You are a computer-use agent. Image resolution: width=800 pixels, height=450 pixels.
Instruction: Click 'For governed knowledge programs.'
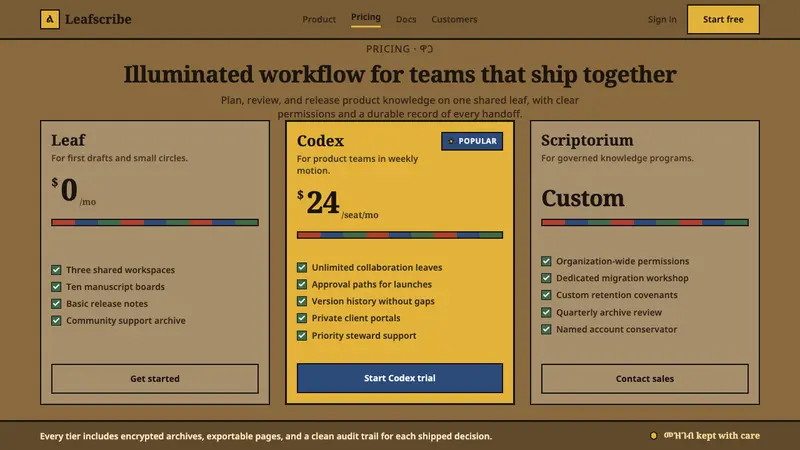[x=617, y=158]
